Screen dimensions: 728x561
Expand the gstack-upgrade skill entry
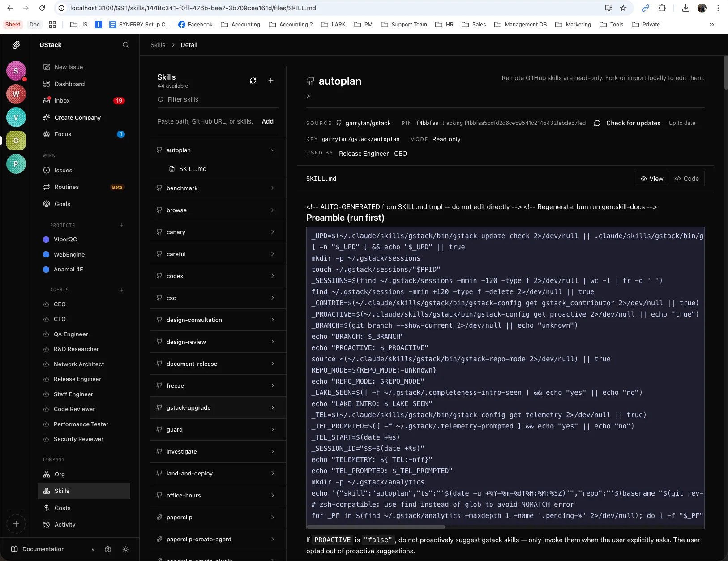pos(272,407)
